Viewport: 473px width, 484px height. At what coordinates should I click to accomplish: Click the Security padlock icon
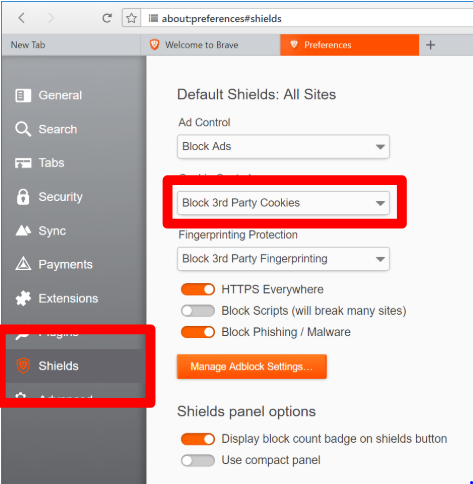[23, 197]
